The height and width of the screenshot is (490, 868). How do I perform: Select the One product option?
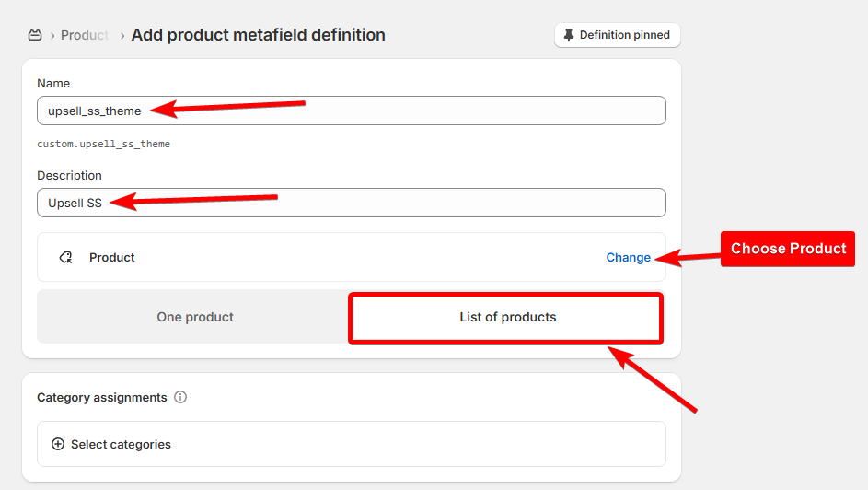click(195, 317)
